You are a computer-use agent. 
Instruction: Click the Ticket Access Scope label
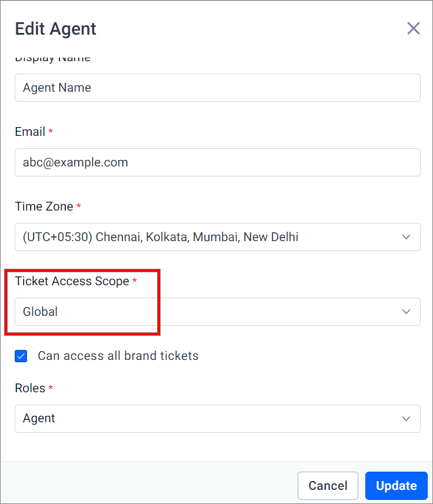point(72,281)
